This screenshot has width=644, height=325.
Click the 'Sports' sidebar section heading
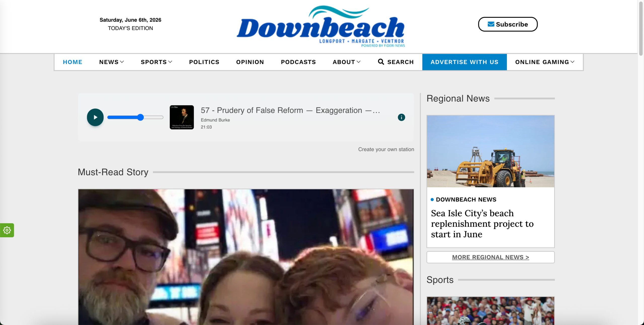pyautogui.click(x=440, y=280)
